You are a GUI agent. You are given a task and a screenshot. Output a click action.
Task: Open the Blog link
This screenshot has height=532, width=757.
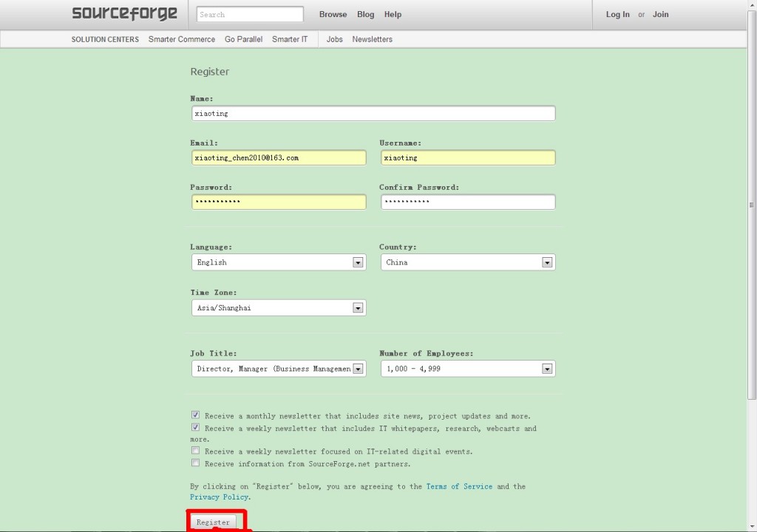coord(365,15)
